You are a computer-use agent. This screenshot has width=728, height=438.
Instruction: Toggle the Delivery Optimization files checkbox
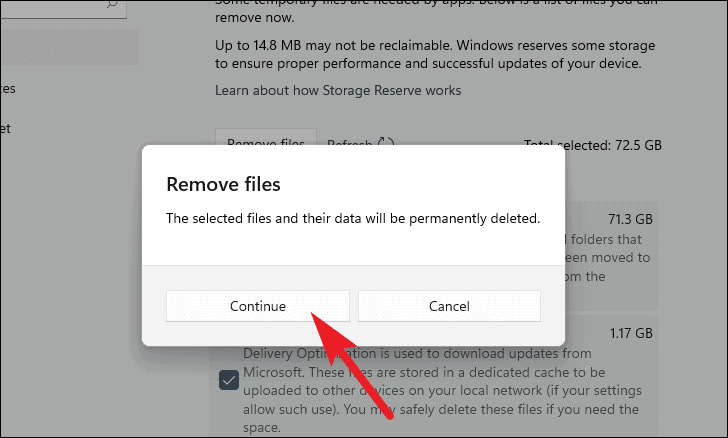click(229, 380)
